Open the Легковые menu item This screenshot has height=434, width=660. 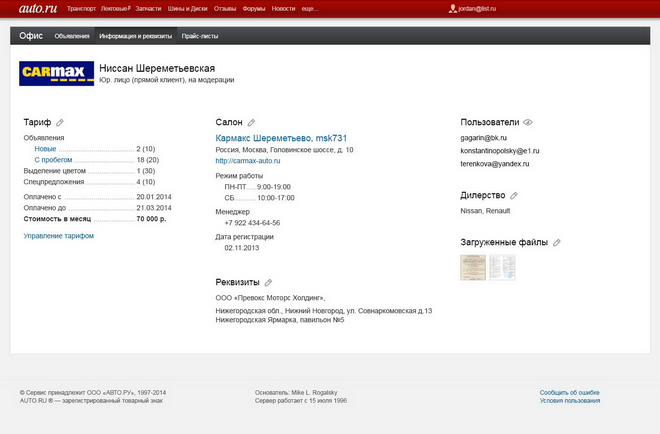115,8
